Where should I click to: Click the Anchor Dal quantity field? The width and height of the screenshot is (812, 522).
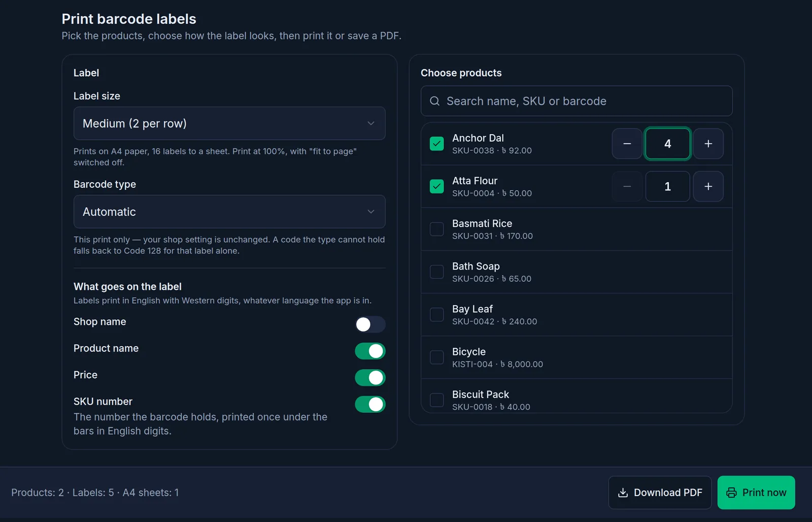coord(668,144)
